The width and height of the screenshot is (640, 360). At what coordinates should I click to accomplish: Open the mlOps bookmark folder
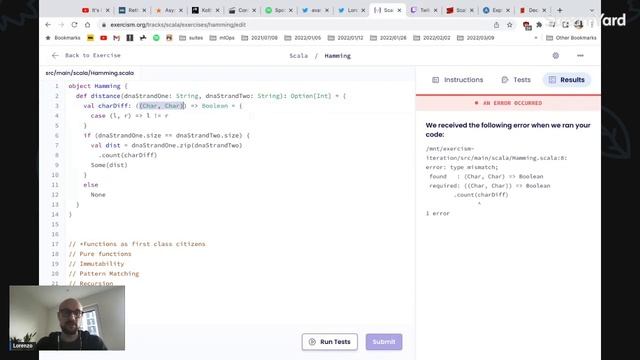pyautogui.click(x=222, y=38)
